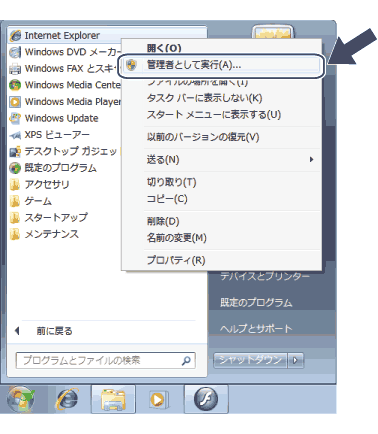Select 切り取り(T) in context menu
Screen dimensions: 378x434
coord(171,182)
